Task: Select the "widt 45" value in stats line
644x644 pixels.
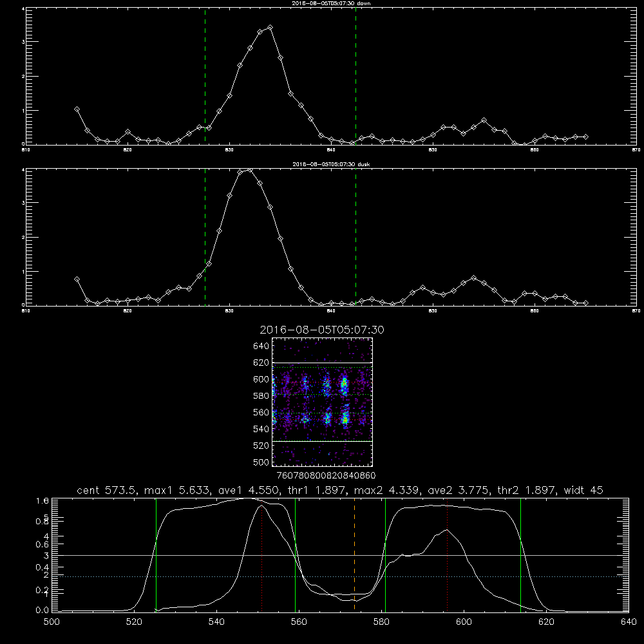Action: pos(583,490)
